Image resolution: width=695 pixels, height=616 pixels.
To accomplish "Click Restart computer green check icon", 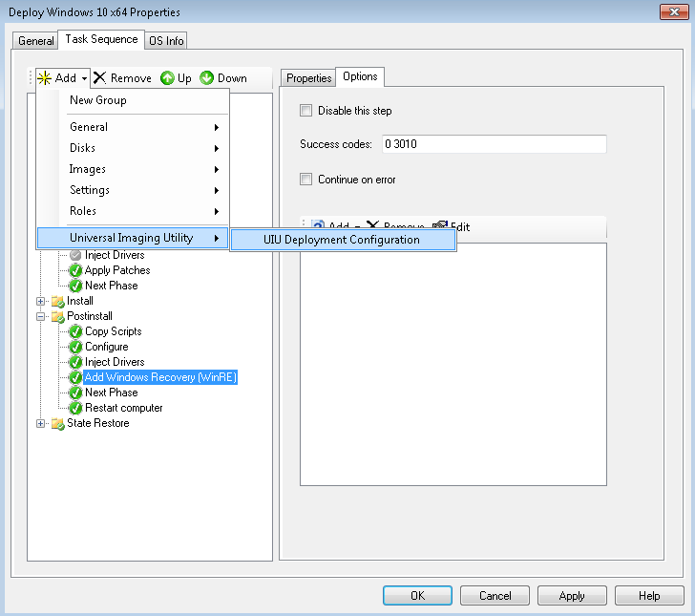I will point(75,408).
